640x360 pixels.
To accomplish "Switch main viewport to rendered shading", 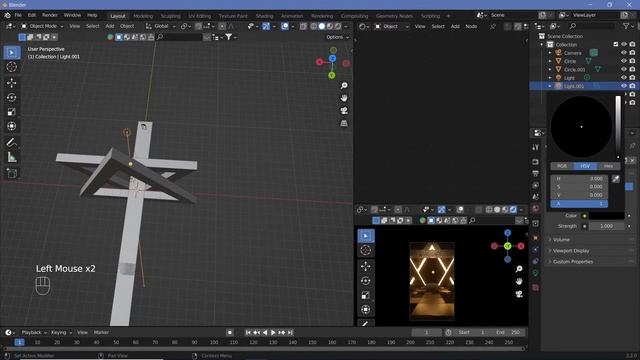I will [x=338, y=26].
